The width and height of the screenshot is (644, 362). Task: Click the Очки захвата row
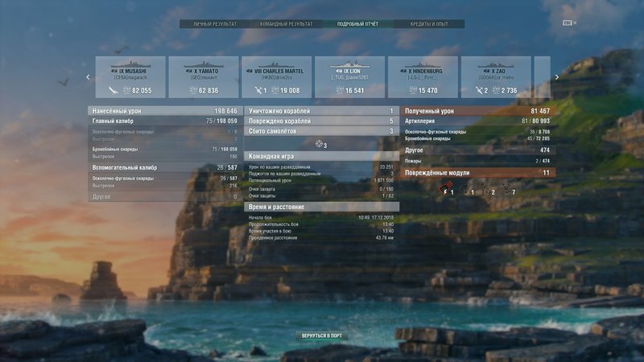pyautogui.click(x=321, y=189)
